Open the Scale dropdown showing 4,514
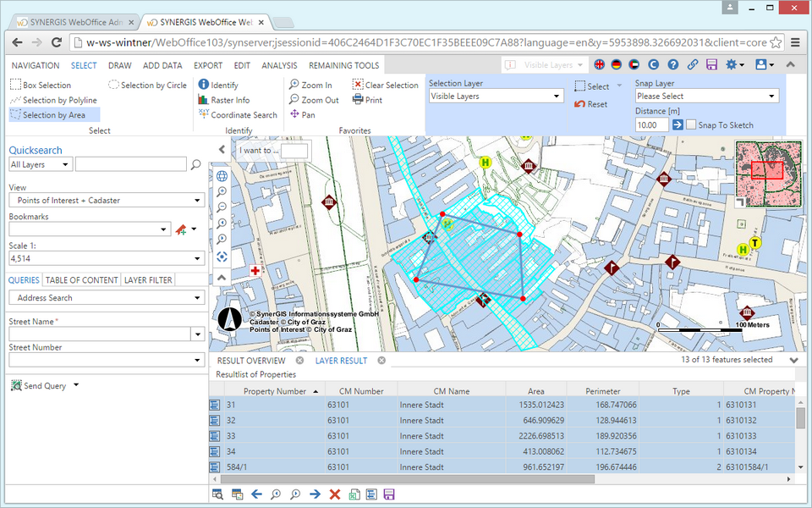Image resolution: width=812 pixels, height=508 pixels. (x=106, y=258)
